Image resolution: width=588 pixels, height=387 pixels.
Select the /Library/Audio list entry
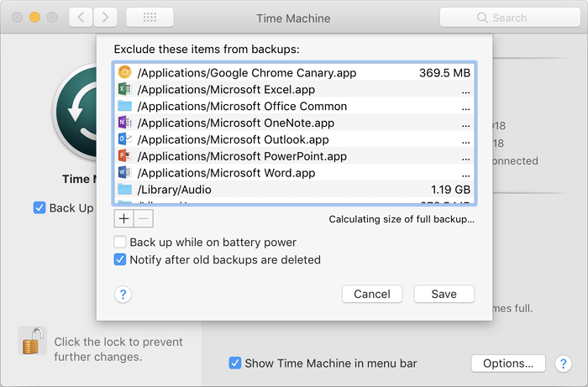point(294,190)
